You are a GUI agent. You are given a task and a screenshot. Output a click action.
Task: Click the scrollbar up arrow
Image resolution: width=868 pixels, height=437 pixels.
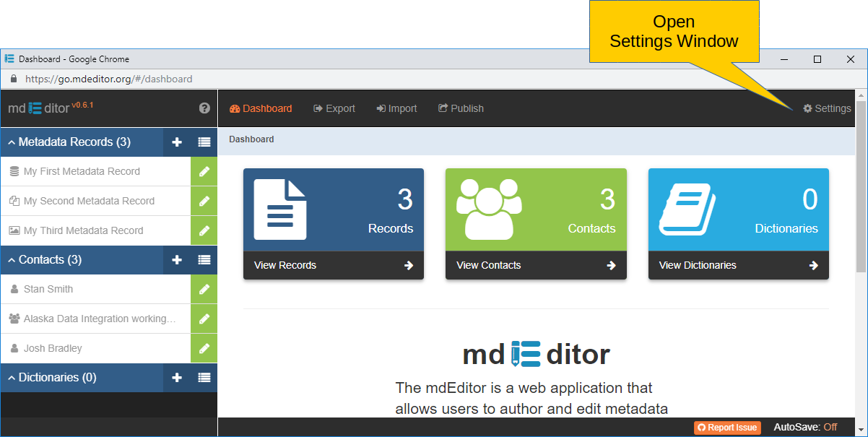[x=860, y=95]
